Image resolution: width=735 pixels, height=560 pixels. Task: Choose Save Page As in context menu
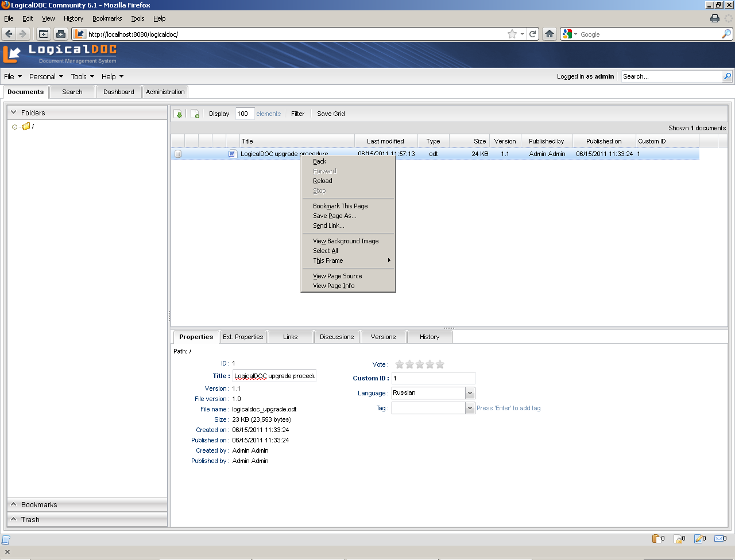click(x=349, y=216)
